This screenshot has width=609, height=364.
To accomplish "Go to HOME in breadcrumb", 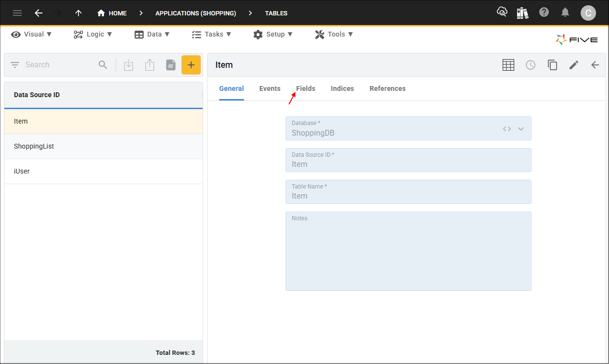I will [112, 13].
